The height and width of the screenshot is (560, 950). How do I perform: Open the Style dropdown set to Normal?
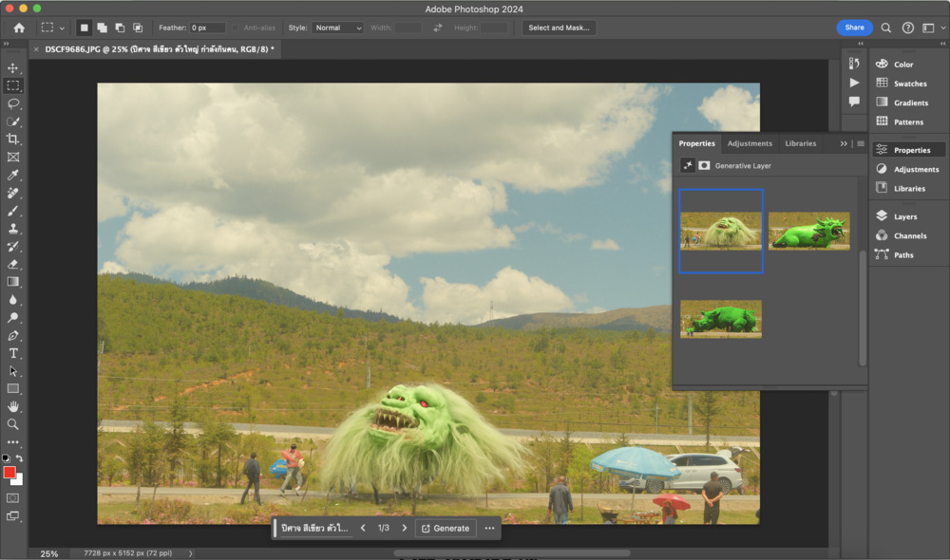[337, 28]
